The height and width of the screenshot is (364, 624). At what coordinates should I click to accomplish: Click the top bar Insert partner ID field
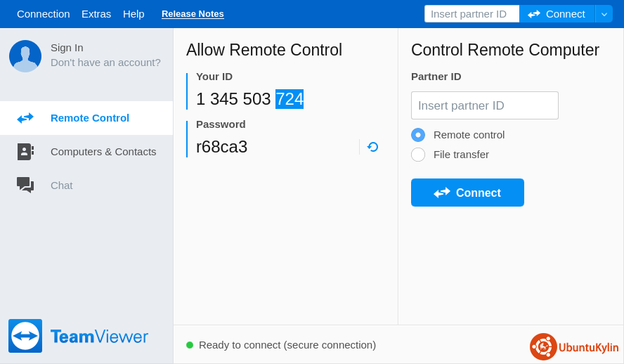coord(472,14)
